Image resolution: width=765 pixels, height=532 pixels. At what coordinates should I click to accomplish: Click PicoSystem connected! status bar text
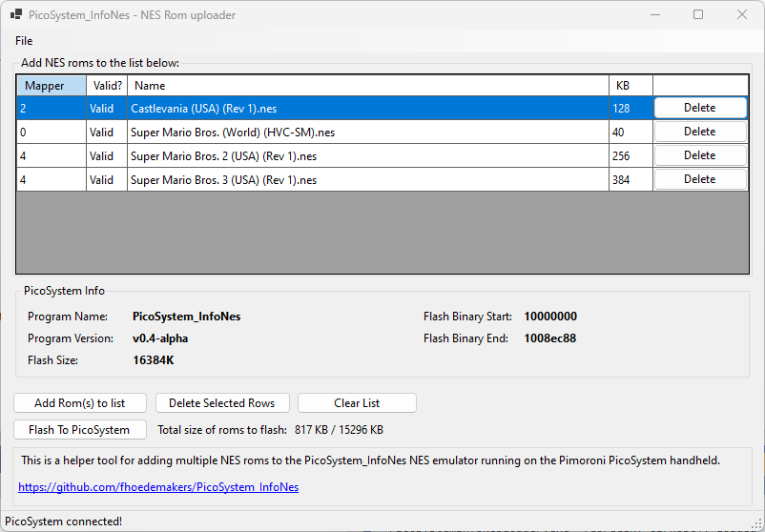tap(63, 522)
